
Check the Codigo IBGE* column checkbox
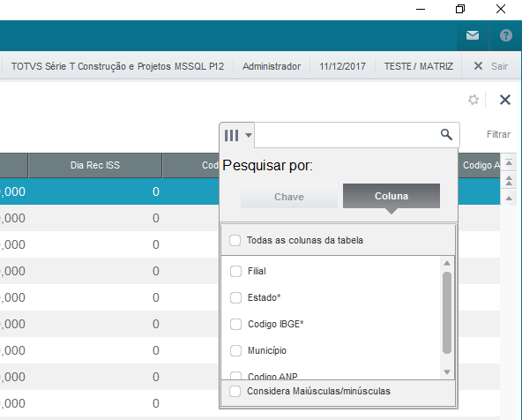(235, 324)
